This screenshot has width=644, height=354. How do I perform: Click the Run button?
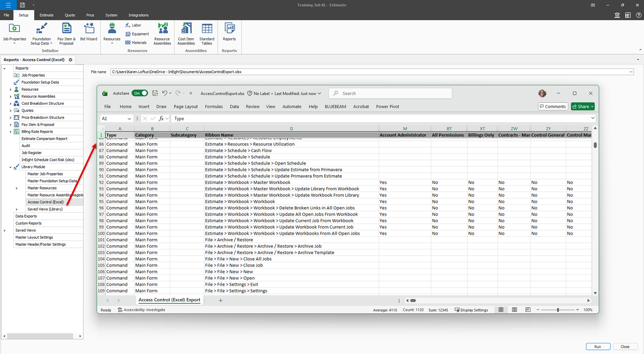point(597,347)
